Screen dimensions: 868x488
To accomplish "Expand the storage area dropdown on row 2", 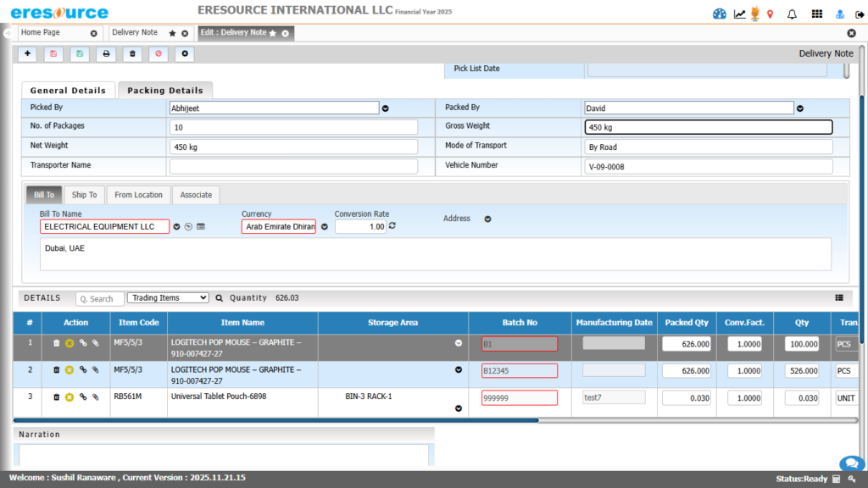I will 458,370.
